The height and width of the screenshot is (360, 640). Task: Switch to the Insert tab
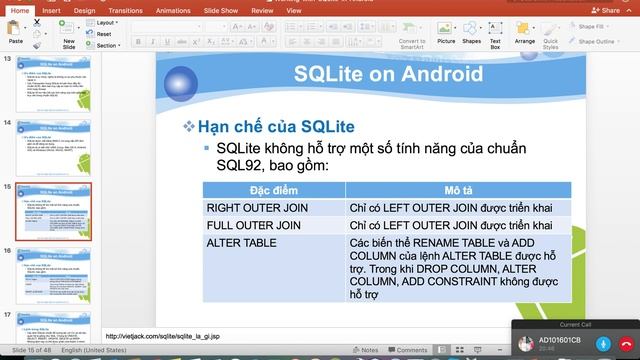tap(51, 11)
